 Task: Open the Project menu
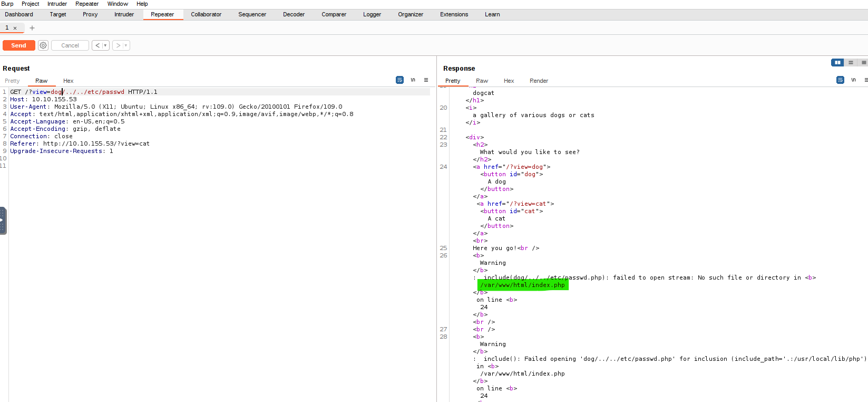pyautogui.click(x=31, y=4)
